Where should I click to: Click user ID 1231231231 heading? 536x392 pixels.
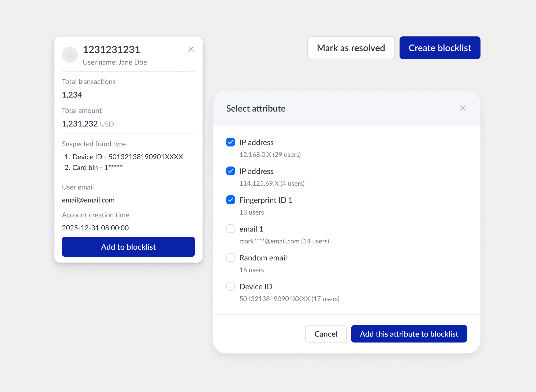pyautogui.click(x=111, y=50)
